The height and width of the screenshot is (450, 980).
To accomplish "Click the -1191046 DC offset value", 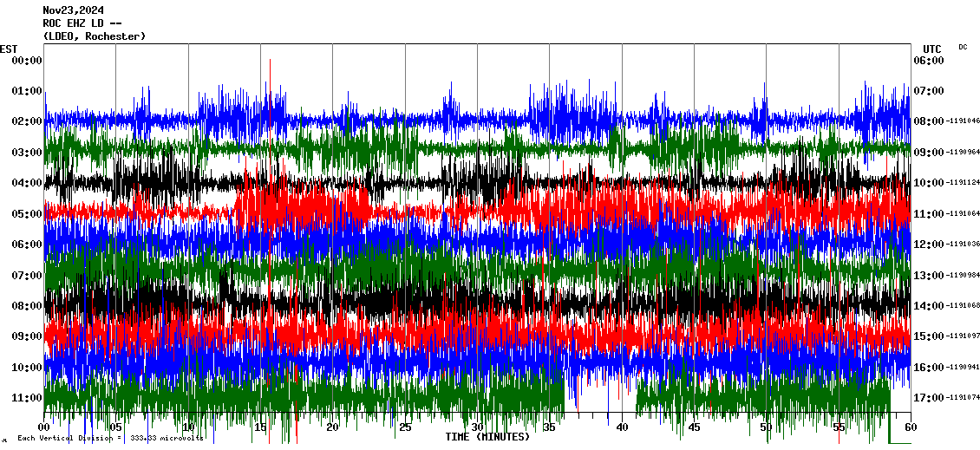I will pos(964,121).
